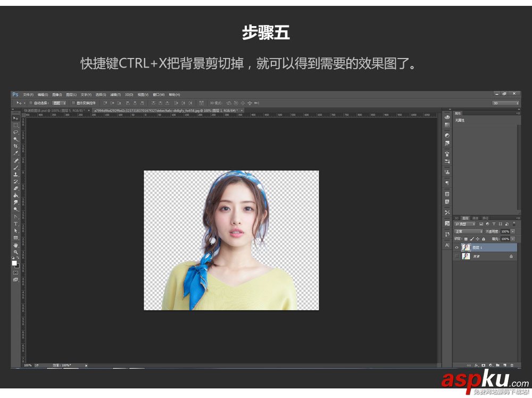
Task: Select the 图层 1 layer row
Action: (x=485, y=248)
